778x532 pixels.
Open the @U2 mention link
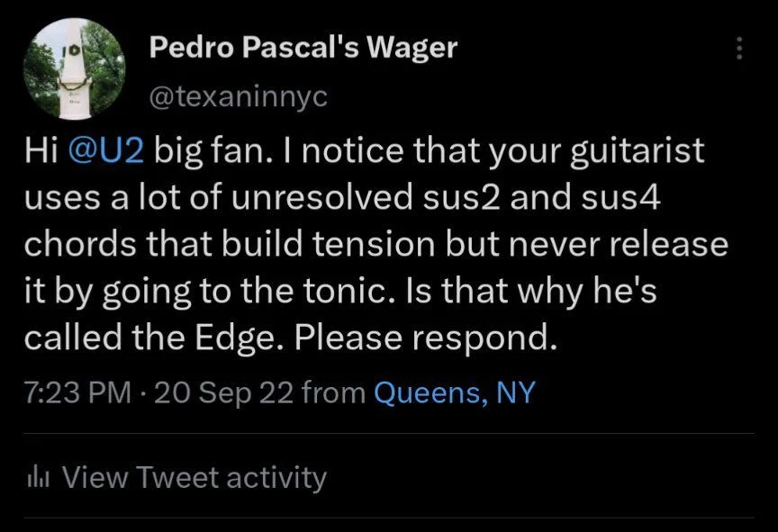[108, 150]
